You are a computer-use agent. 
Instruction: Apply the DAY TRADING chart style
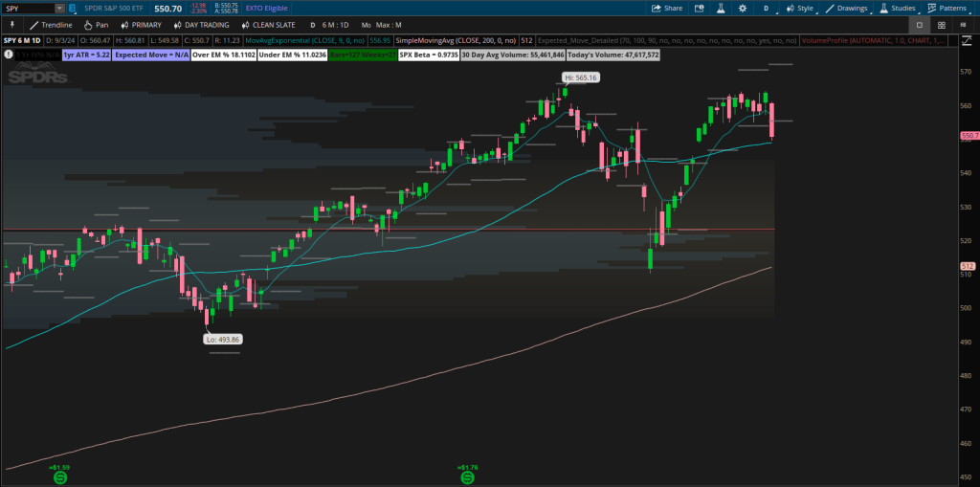tap(200, 25)
